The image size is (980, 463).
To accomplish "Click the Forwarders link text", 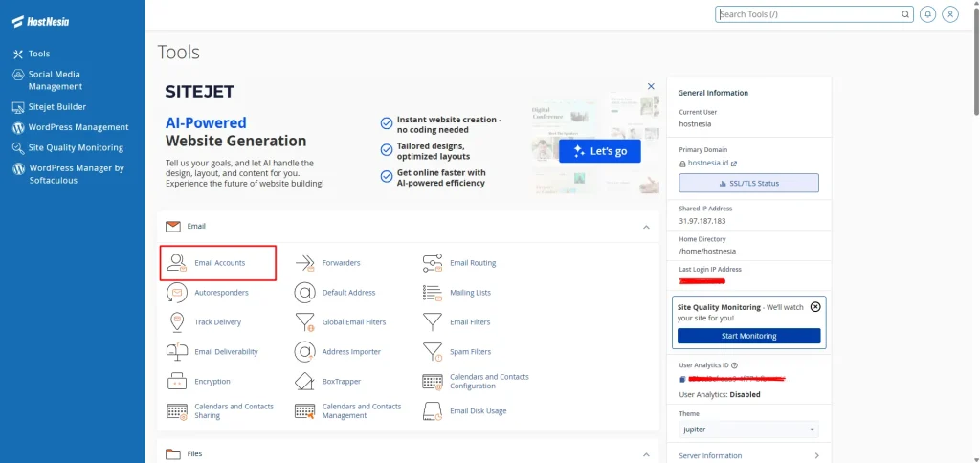I will pyautogui.click(x=342, y=263).
